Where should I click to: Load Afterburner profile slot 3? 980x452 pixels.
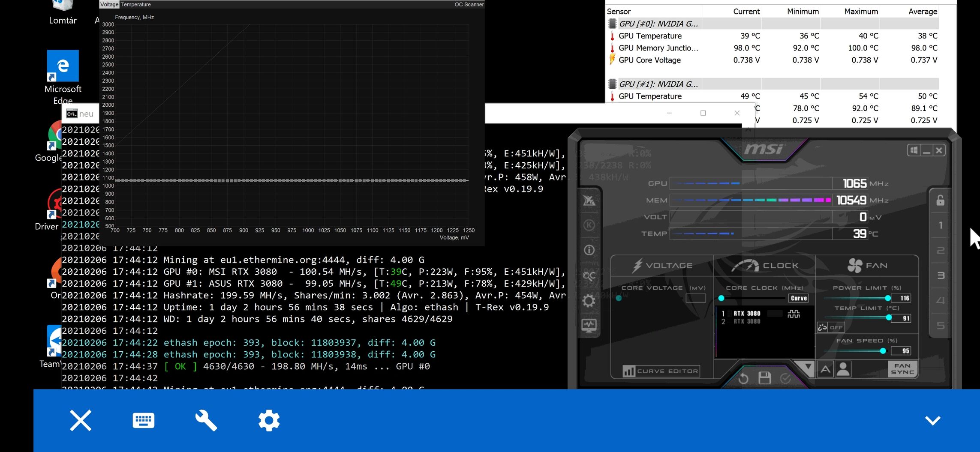coord(941,275)
